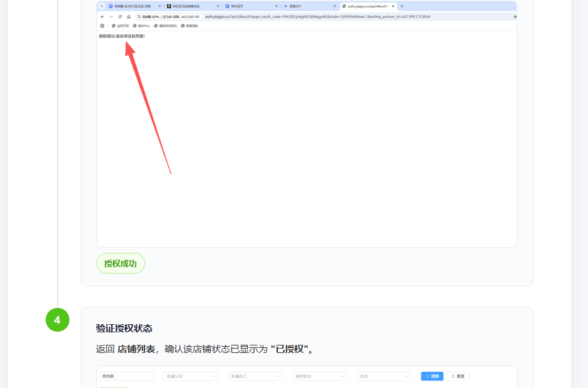Screen dimensions: 588x388
Task: Open the 最新活动资讯 bookmark
Action: click(165, 26)
